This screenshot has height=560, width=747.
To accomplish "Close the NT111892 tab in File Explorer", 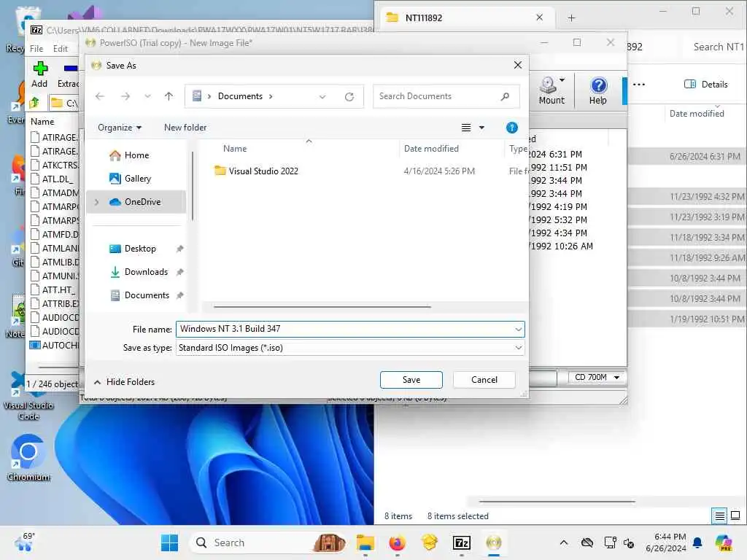I will (539, 17).
